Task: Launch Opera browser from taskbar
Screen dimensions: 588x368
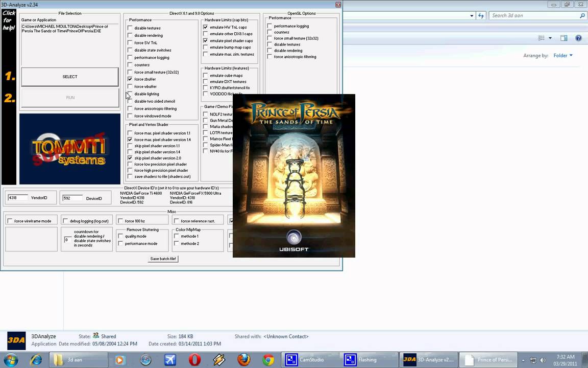Action: [194, 360]
